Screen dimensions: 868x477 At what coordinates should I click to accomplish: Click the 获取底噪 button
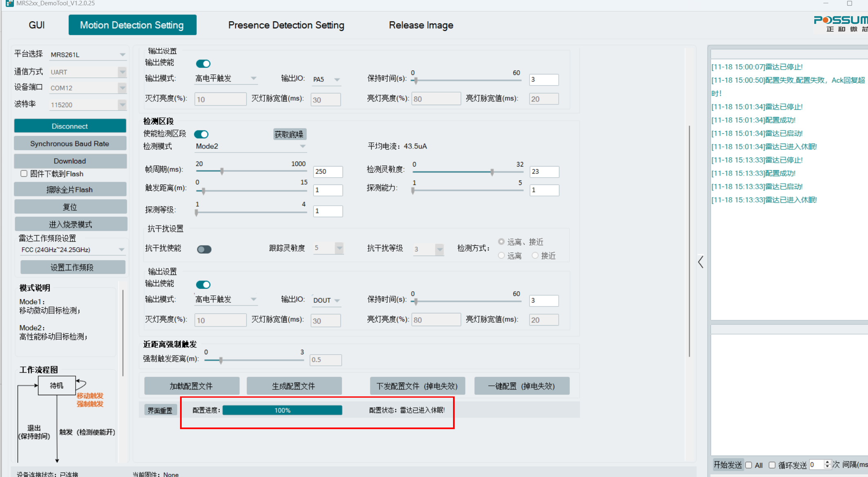(289, 134)
